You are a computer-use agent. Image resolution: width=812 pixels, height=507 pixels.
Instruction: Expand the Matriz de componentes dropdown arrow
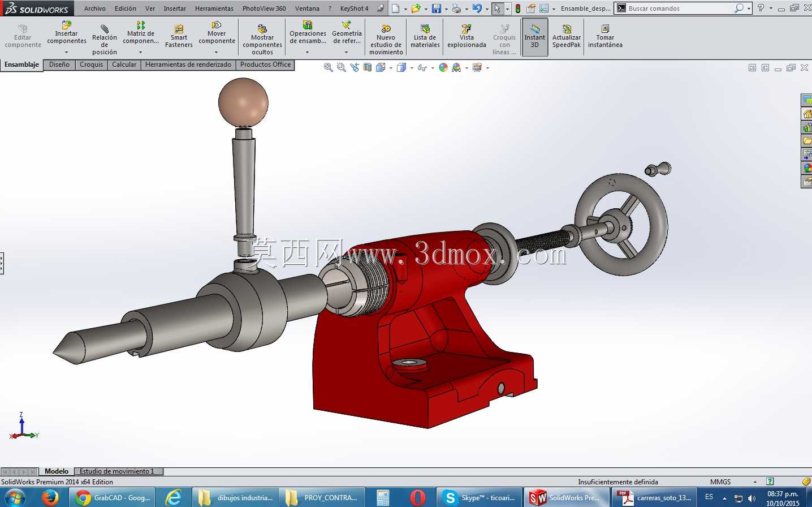click(141, 52)
